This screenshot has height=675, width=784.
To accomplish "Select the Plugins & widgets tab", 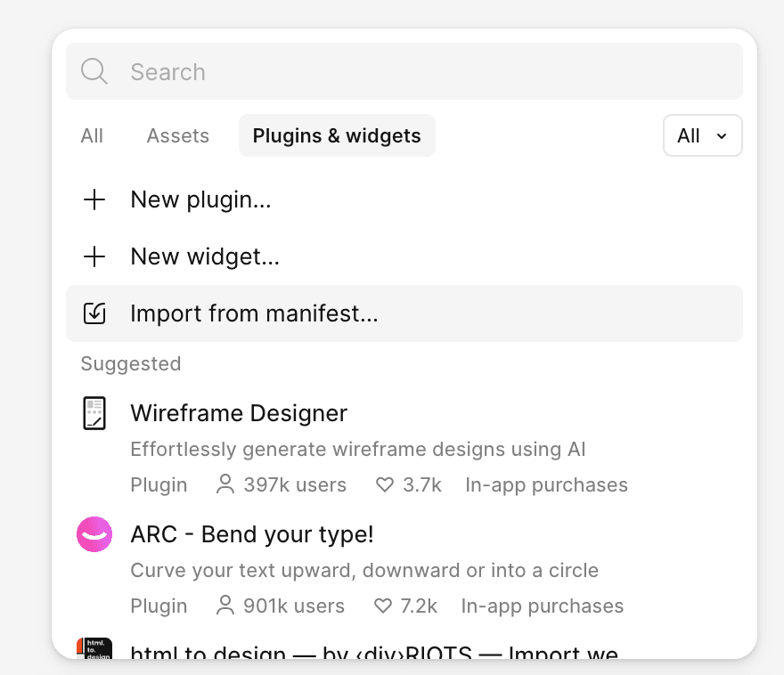I will tap(337, 135).
